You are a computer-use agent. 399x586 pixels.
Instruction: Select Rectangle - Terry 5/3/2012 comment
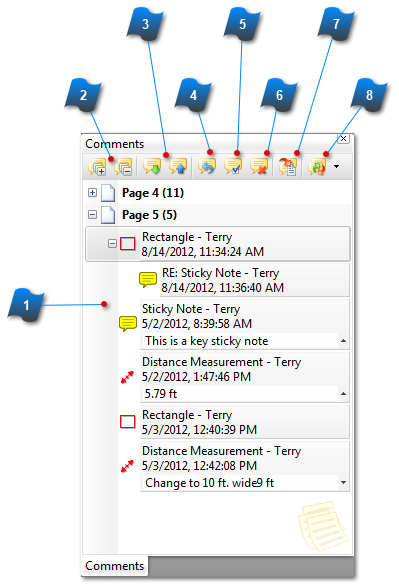(x=245, y=422)
